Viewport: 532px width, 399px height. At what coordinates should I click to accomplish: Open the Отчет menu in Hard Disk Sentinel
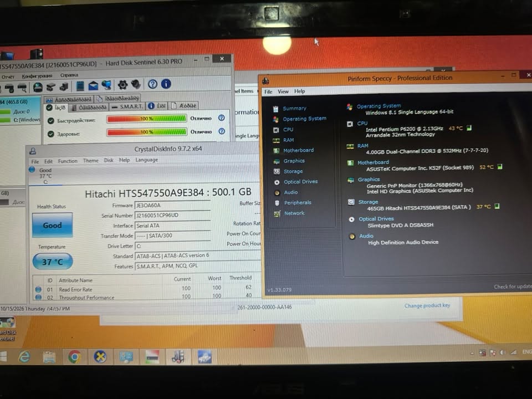8,76
